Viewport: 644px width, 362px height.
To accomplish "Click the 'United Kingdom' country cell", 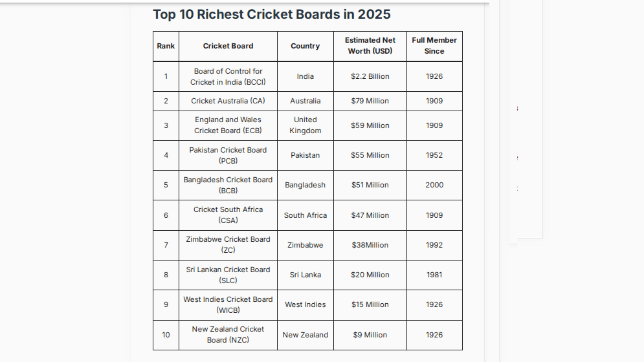I will click(x=305, y=125).
